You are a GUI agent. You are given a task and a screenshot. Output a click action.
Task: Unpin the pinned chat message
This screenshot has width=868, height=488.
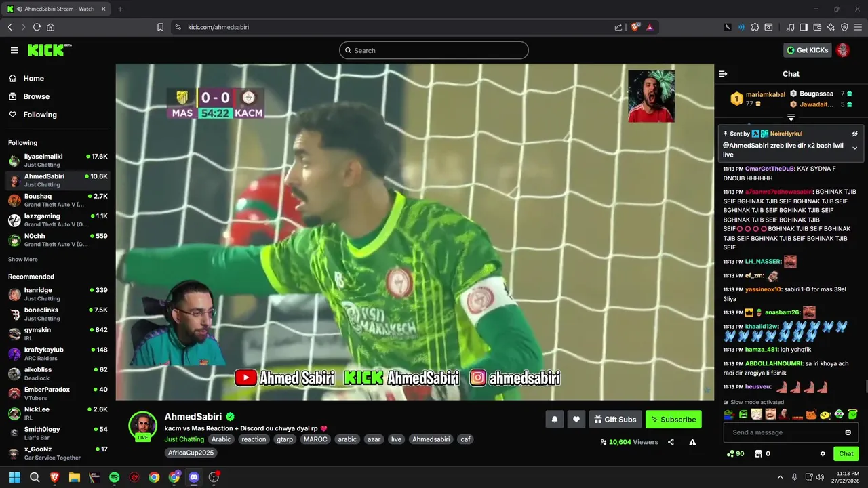pos(854,134)
